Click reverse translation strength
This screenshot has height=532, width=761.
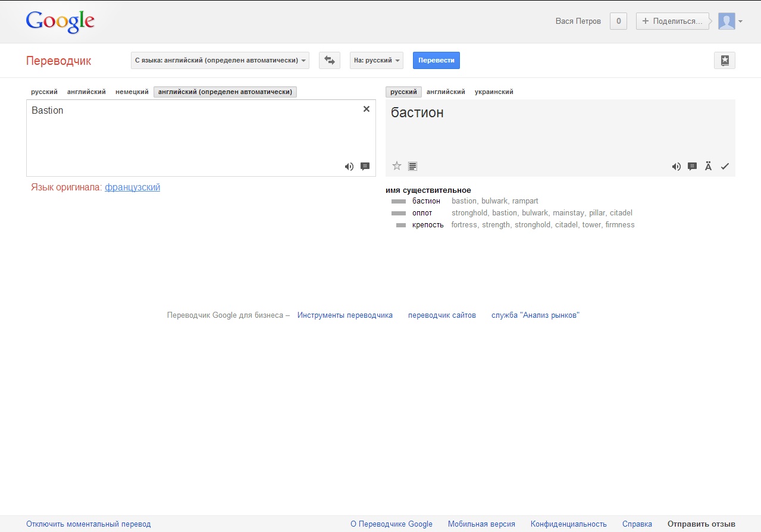496,225
